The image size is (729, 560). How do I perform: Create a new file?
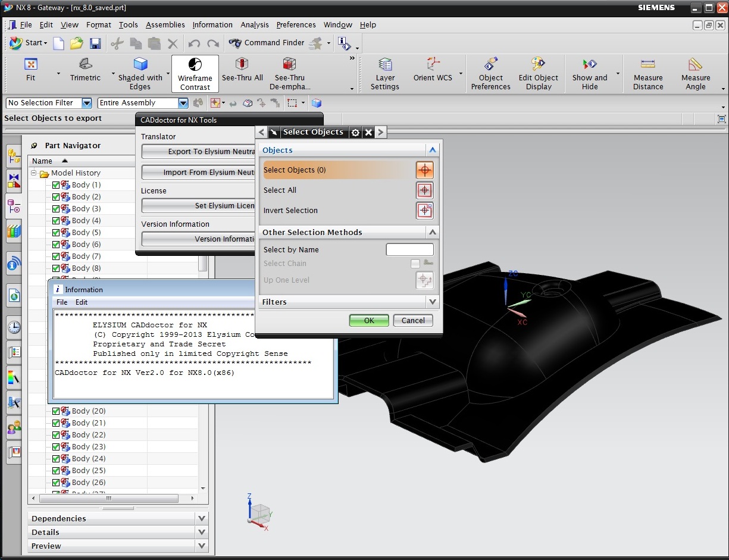[x=58, y=43]
